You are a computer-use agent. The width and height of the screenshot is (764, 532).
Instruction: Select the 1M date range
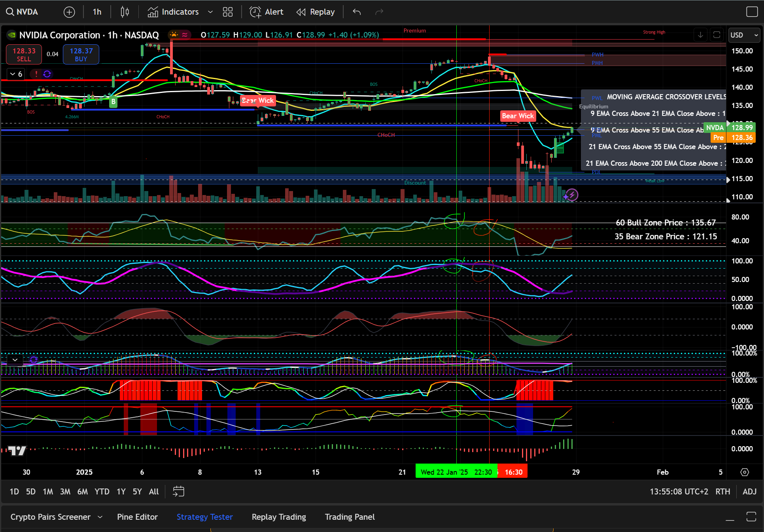48,492
